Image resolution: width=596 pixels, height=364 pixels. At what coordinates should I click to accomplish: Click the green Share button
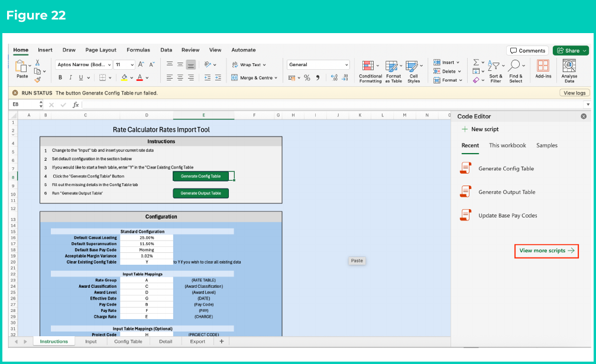pyautogui.click(x=571, y=51)
